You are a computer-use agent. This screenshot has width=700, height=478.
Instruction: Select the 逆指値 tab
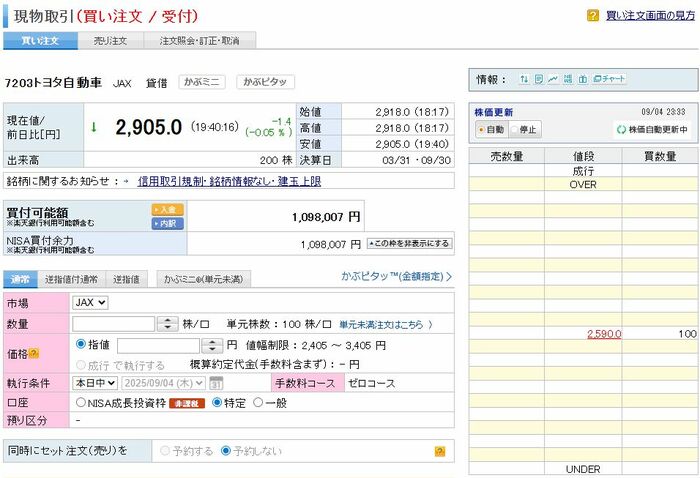[x=126, y=279]
